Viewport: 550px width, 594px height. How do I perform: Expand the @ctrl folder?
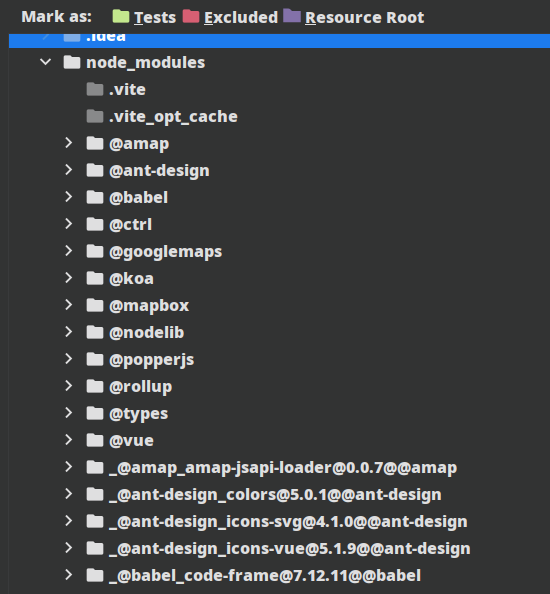69,224
